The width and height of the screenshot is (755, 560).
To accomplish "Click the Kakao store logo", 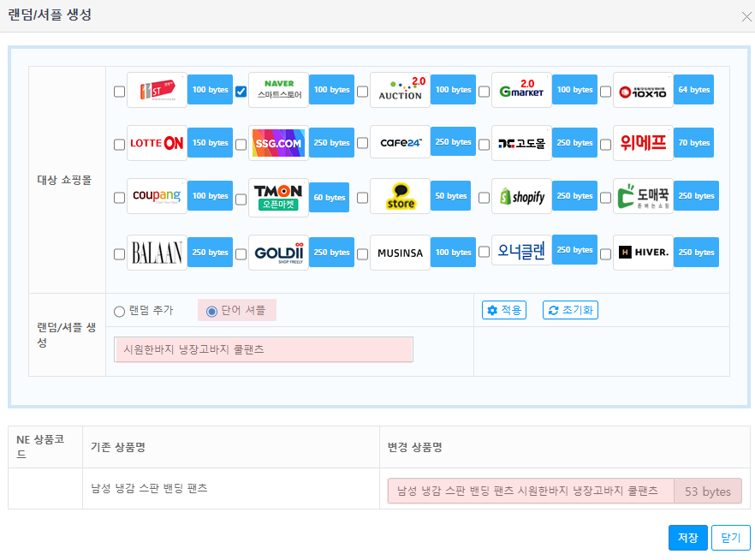I will click(x=400, y=196).
